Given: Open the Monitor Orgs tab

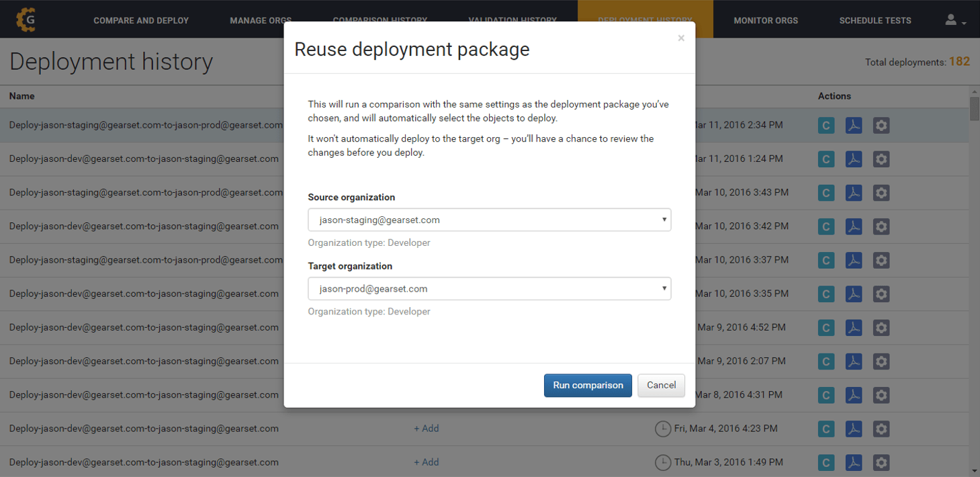Looking at the screenshot, I should click(766, 20).
